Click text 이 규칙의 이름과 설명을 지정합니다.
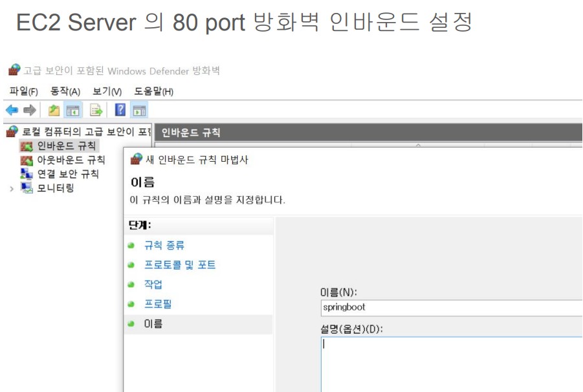This screenshot has width=583, height=392. pyautogui.click(x=208, y=200)
